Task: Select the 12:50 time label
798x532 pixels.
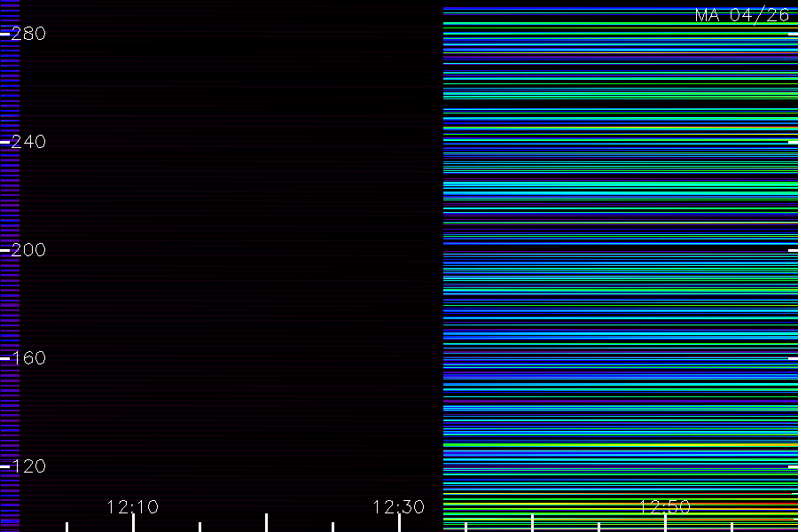Action: point(665,507)
